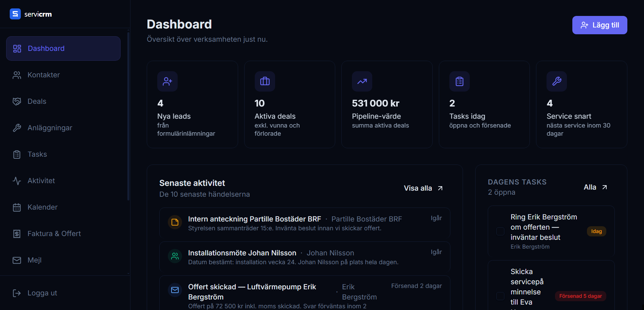Click the Idag badge
The image size is (644, 310).
(596, 231)
